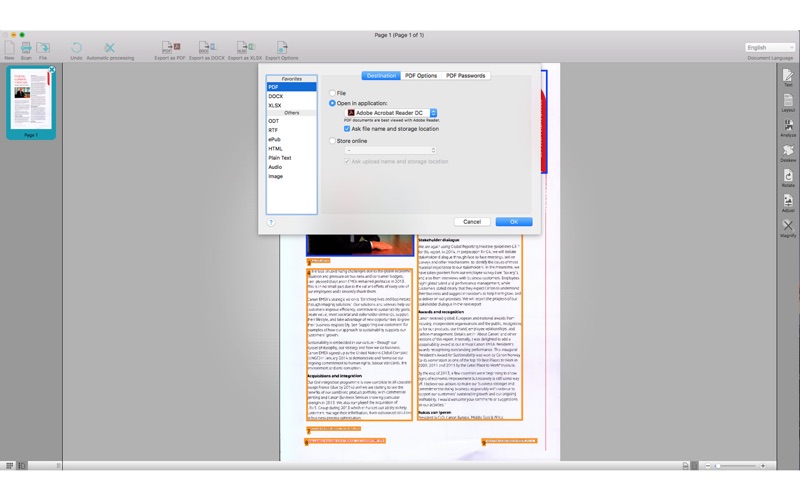Click the Scan toolbar icon
Viewport: 800px width, 500px height.
[x=26, y=48]
